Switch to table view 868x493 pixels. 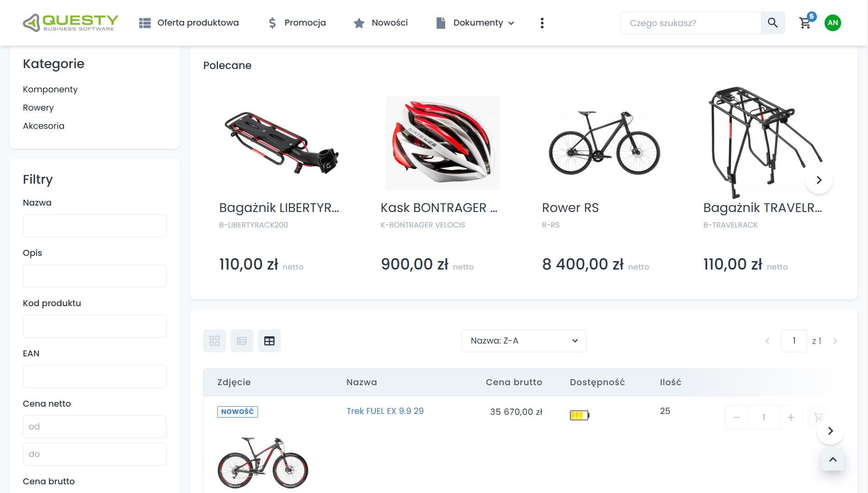point(269,341)
